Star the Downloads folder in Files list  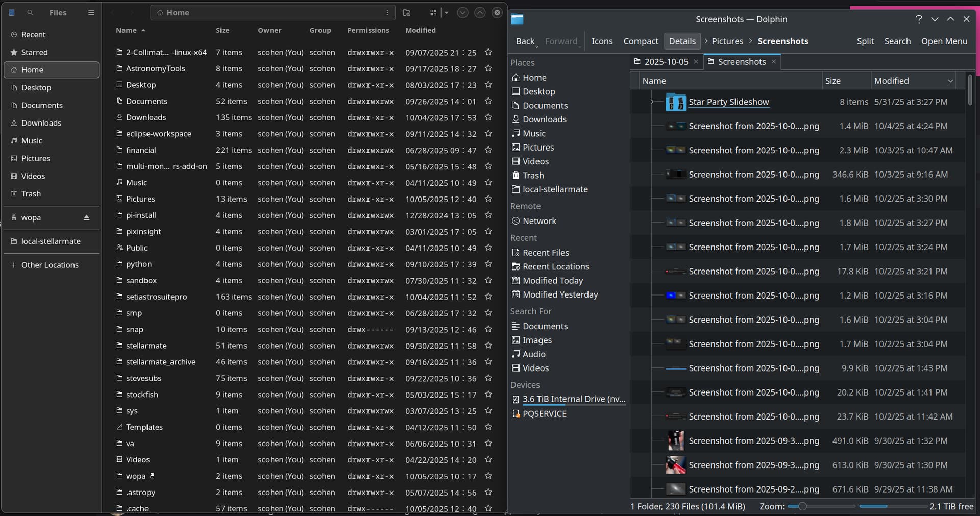coord(488,117)
